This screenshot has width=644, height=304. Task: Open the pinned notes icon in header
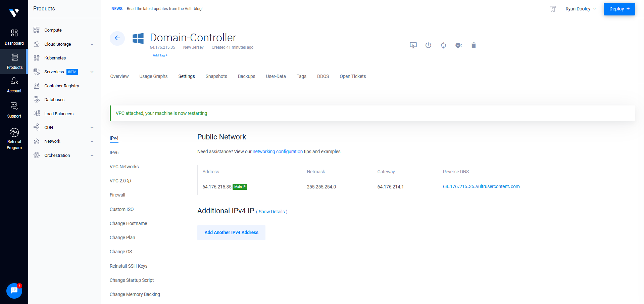coord(553,9)
